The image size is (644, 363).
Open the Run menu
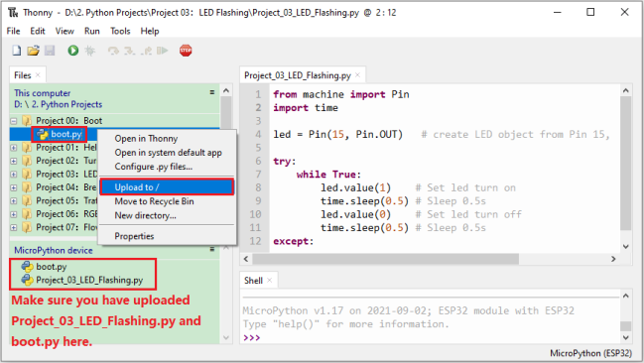coord(92,31)
